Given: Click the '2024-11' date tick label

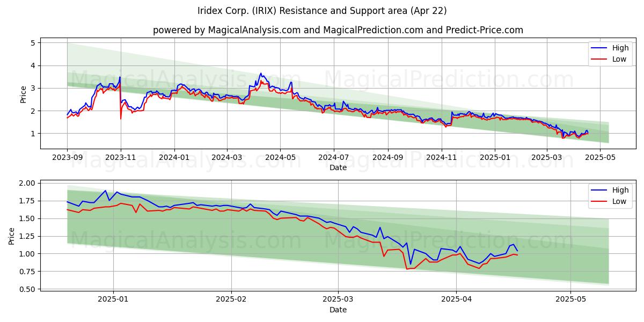Looking at the screenshot, I should 442,158.
